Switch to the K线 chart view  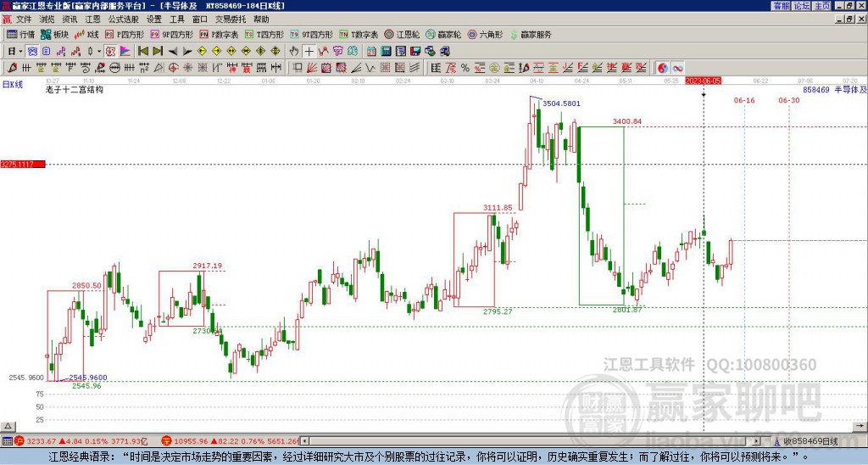point(86,34)
